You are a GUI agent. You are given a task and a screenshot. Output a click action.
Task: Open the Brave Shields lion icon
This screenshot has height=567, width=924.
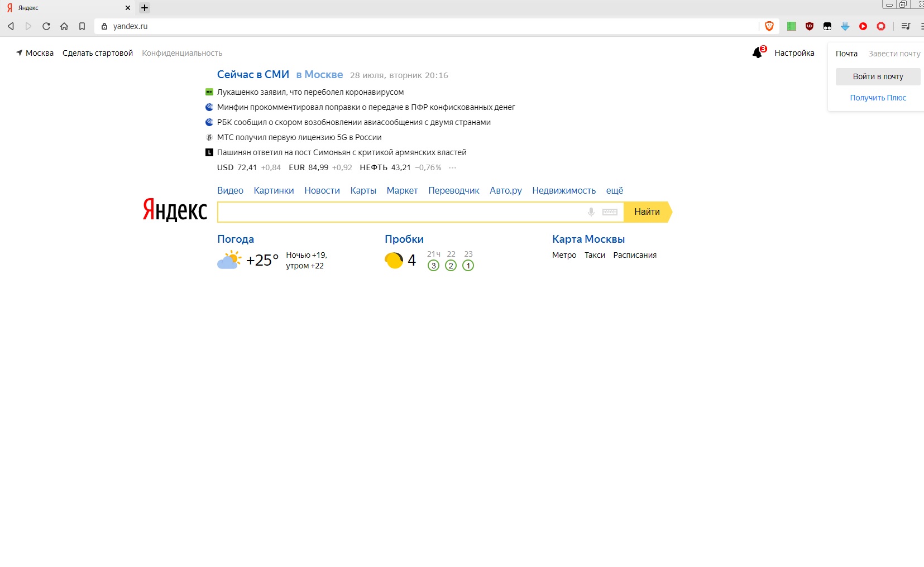click(769, 26)
